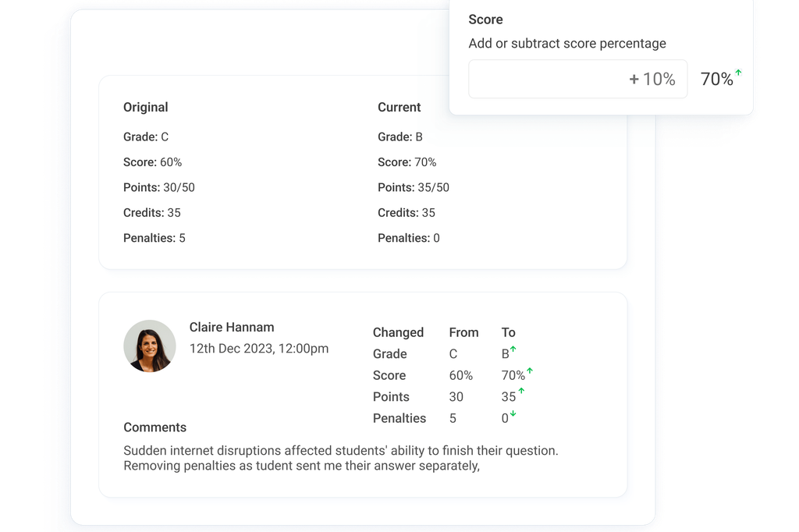Image resolution: width=799 pixels, height=532 pixels.
Task: Click the Changed column header
Action: pos(398,332)
